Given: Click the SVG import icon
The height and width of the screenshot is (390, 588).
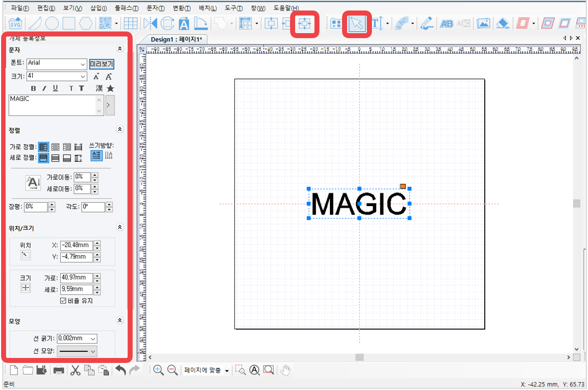Looking at the screenshot, I should tap(15, 24).
